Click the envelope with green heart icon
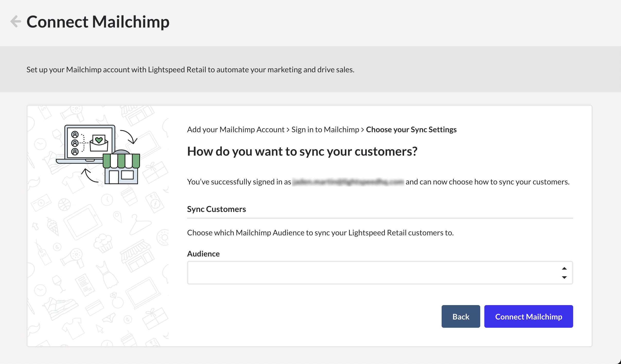The height and width of the screenshot is (364, 621). pos(99,143)
